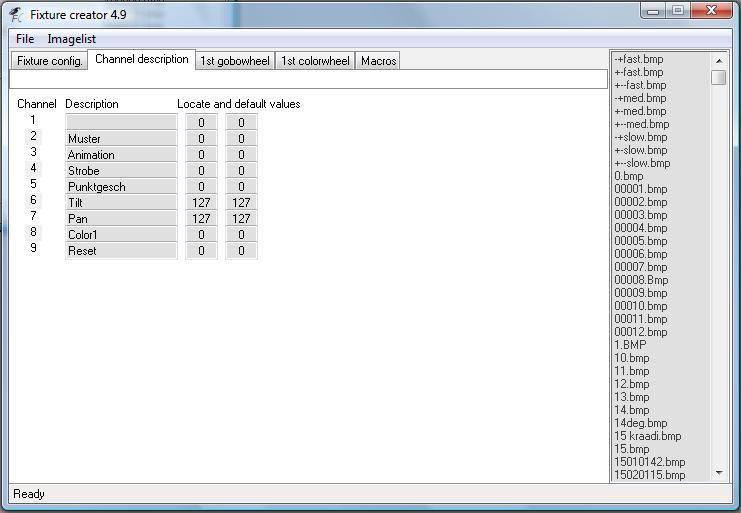741x513 pixels.
Task: Click the Reset description field
Action: coord(121,251)
